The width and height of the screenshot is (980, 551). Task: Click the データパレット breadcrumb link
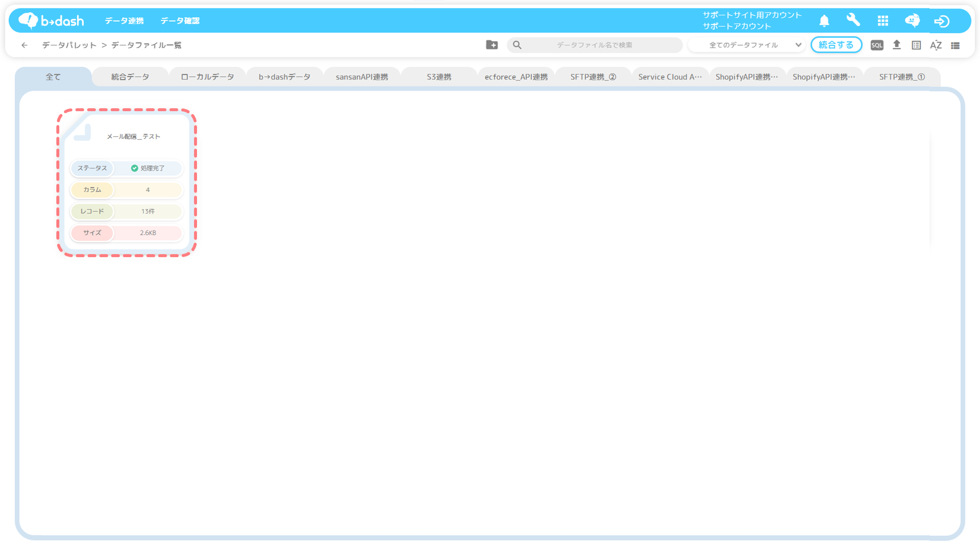tap(69, 45)
